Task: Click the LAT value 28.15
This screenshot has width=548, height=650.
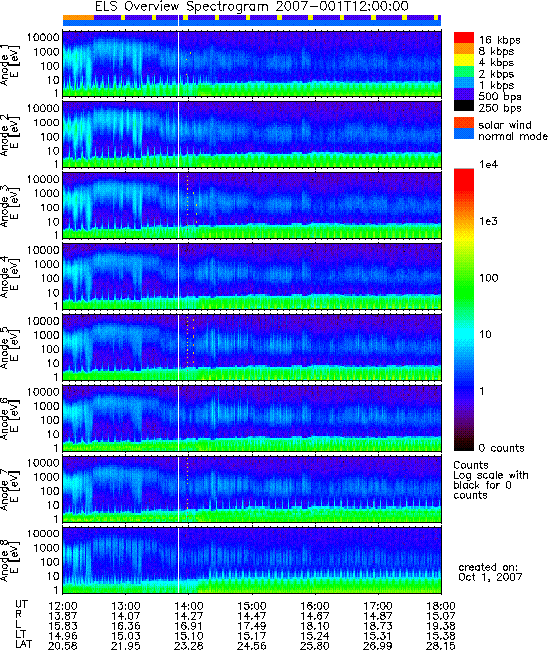Action: tap(441, 645)
